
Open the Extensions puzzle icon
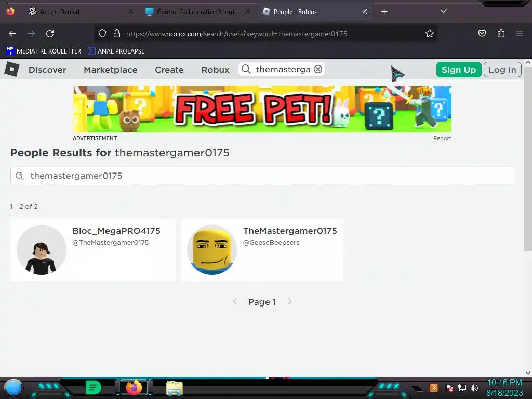pyautogui.click(x=501, y=33)
